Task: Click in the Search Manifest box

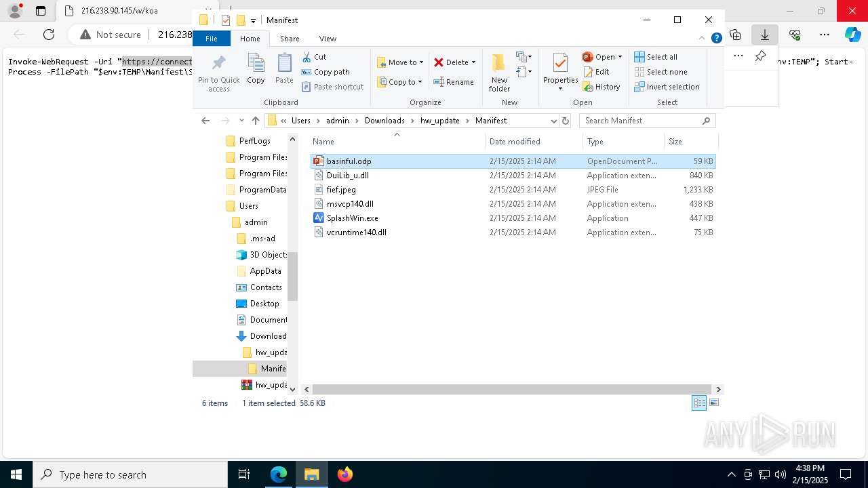Action: (641, 121)
